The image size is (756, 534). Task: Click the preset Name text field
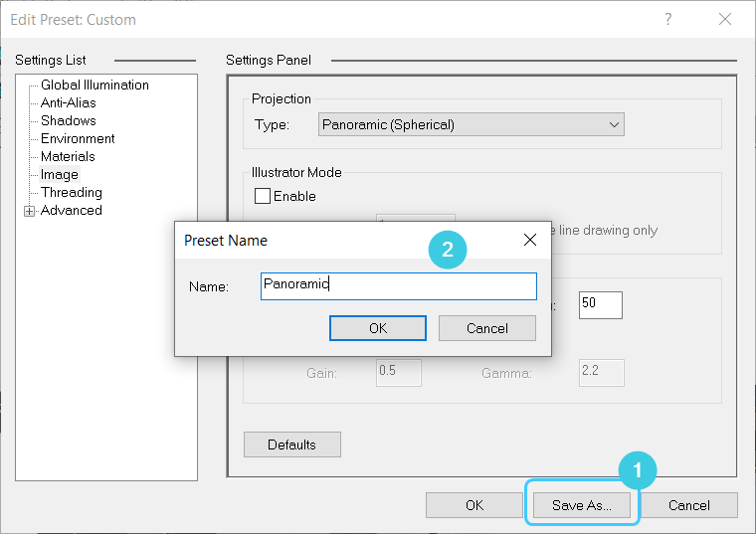coord(399,286)
